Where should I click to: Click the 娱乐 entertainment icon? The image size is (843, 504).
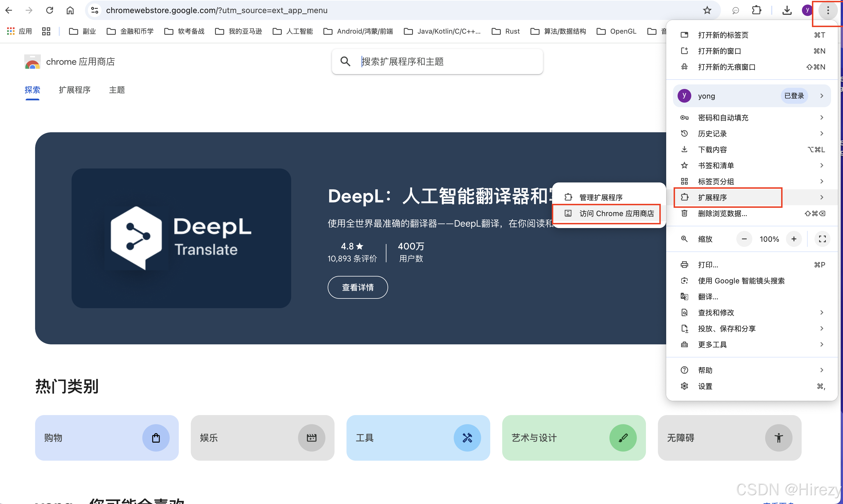pyautogui.click(x=311, y=438)
